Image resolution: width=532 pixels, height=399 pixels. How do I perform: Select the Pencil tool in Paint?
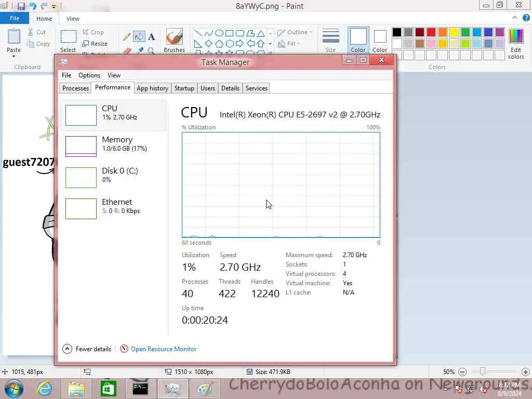pyautogui.click(x=127, y=36)
